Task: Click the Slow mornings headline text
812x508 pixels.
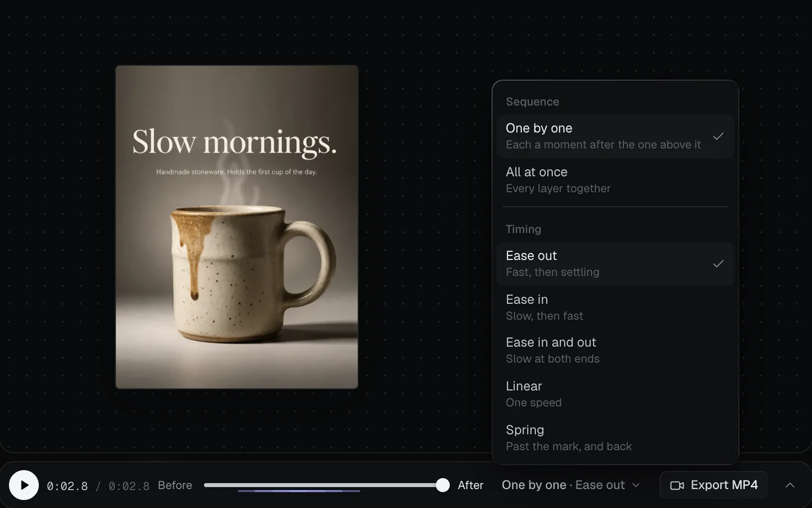Action: point(234,142)
